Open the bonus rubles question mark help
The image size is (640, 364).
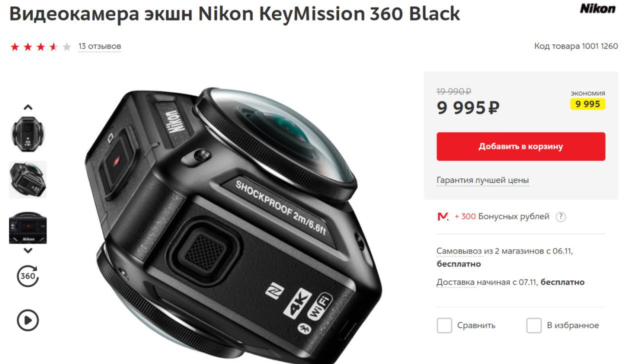pyautogui.click(x=561, y=217)
